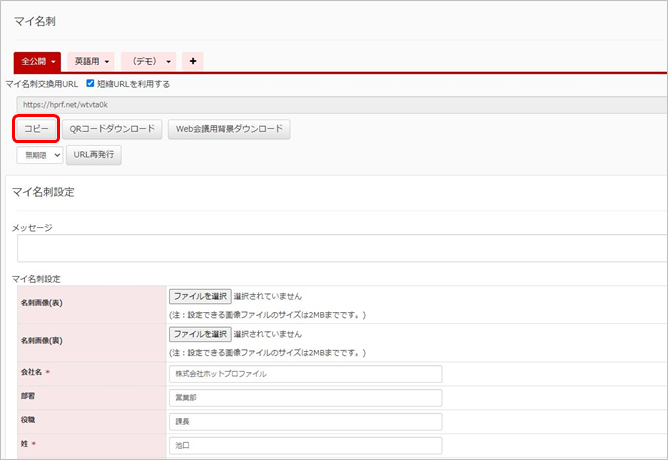This screenshot has height=460, width=668.
Task: Select the 英語用 tab
Action: tap(87, 62)
